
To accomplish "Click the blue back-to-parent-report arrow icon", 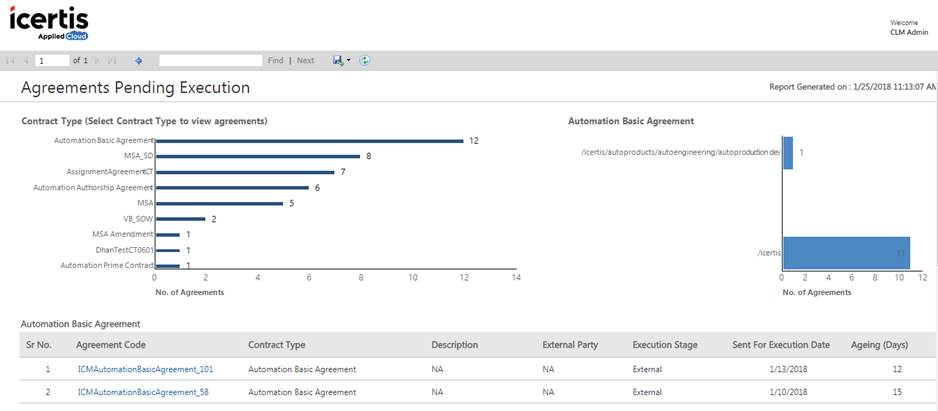I will 138,61.
